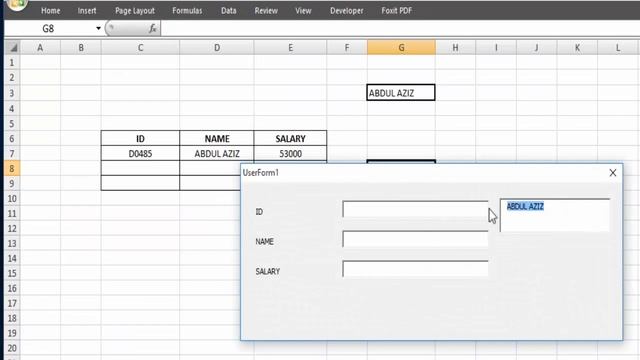The width and height of the screenshot is (640, 360).
Task: Select highlighted row 8 header
Action: pyautogui.click(x=12, y=168)
